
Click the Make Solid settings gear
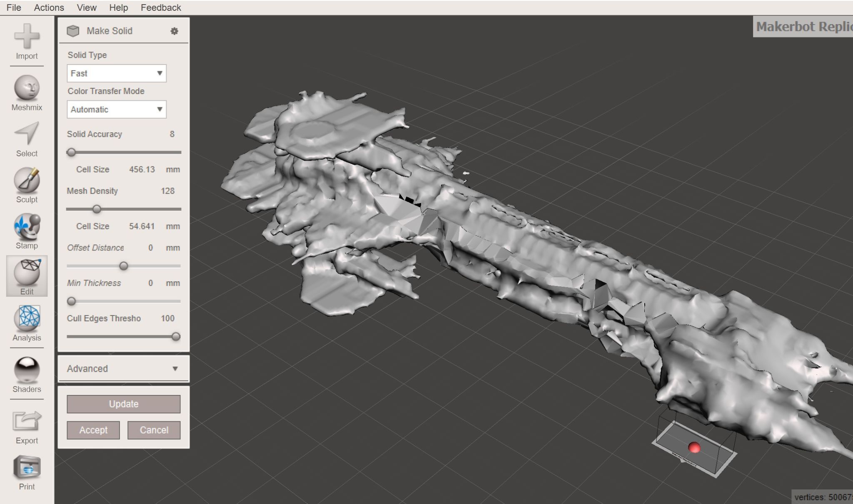(x=175, y=31)
